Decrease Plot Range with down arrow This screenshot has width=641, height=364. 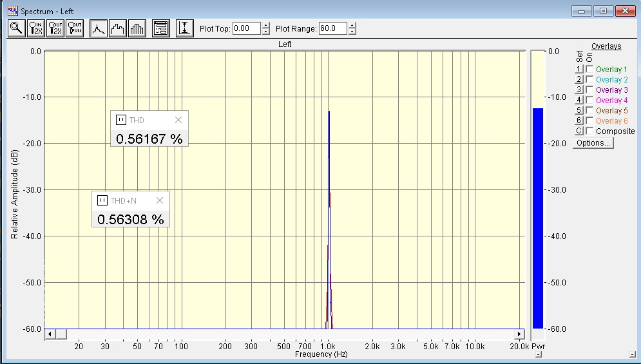click(352, 32)
